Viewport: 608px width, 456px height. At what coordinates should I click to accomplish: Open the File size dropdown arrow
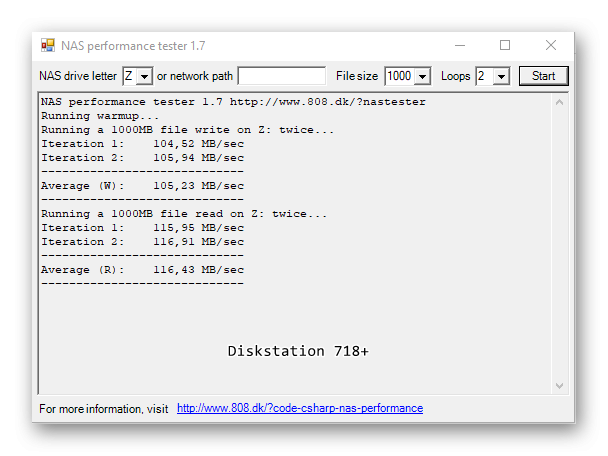coord(422,76)
